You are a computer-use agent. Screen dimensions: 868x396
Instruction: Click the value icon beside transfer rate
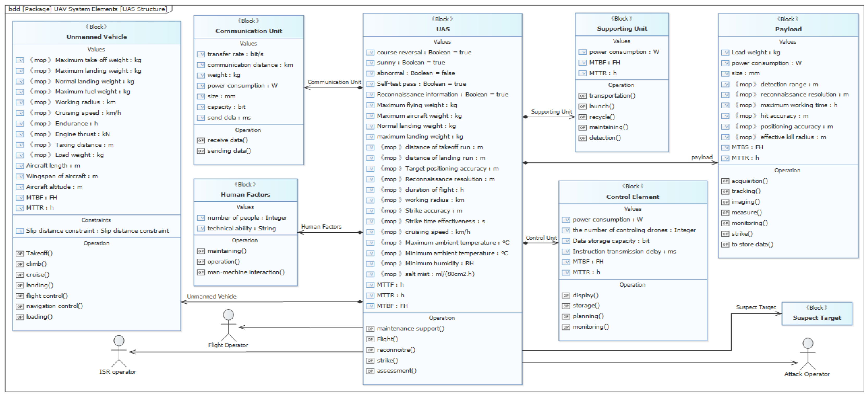pos(201,54)
